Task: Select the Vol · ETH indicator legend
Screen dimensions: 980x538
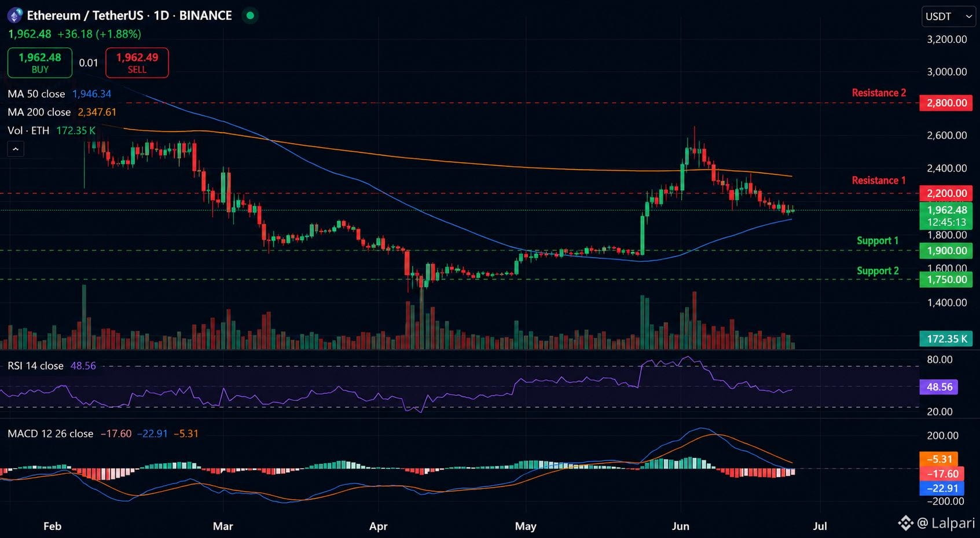Action: click(x=52, y=131)
